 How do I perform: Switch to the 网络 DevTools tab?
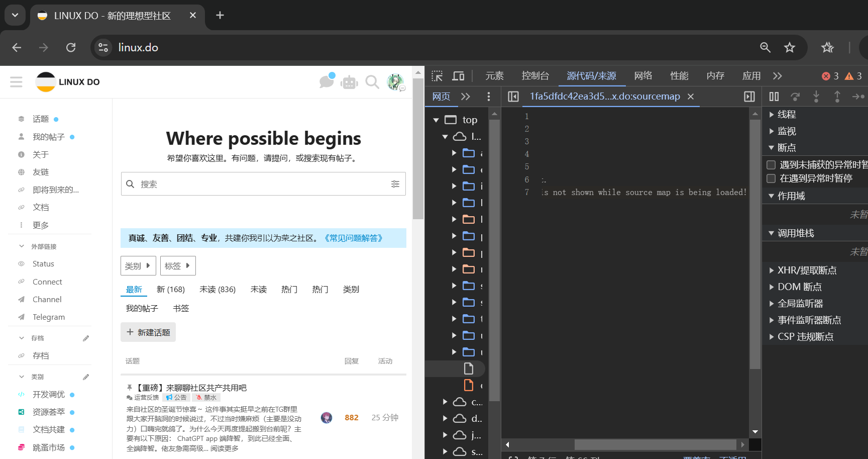click(643, 76)
